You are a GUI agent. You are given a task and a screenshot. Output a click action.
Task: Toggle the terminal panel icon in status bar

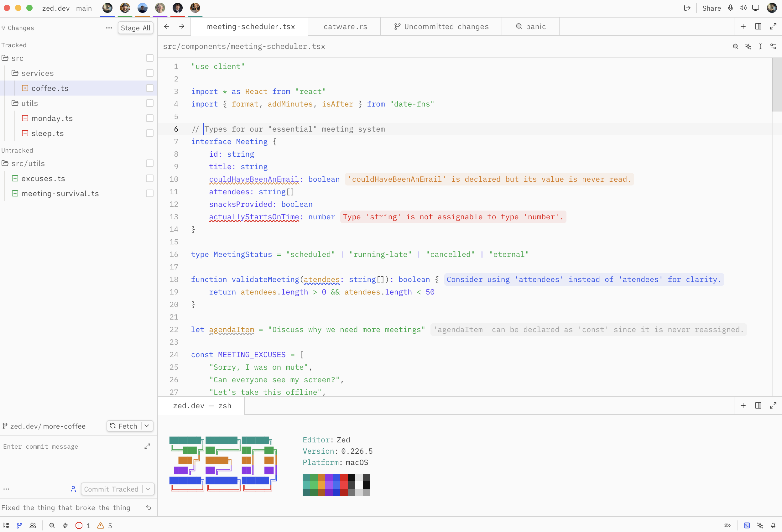[x=747, y=525]
